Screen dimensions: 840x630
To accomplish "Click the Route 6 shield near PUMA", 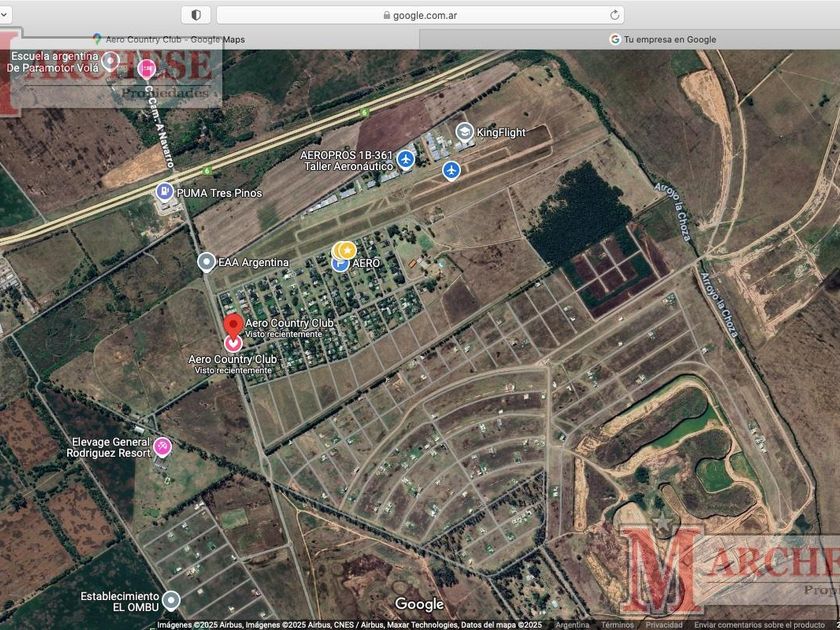I will [x=207, y=170].
